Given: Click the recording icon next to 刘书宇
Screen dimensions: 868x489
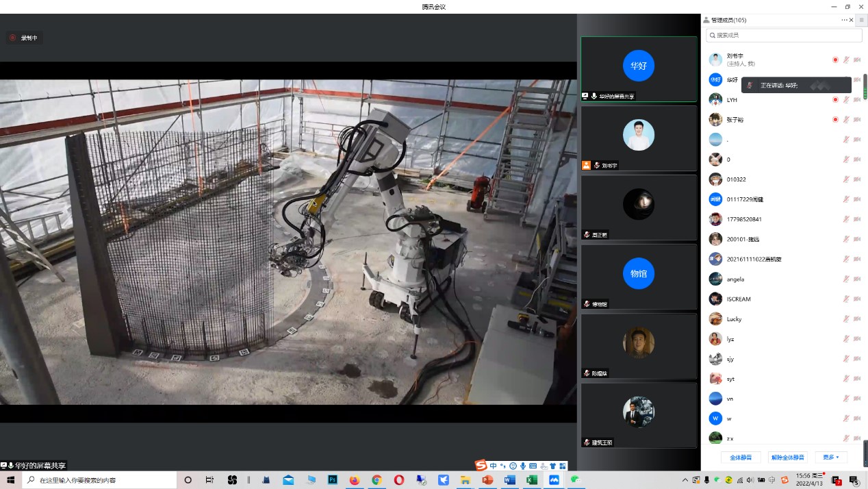Looking at the screenshot, I should point(835,60).
